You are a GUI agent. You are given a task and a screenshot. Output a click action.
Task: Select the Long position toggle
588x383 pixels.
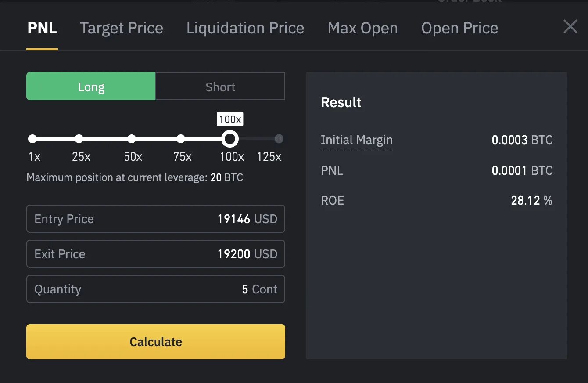pos(91,87)
